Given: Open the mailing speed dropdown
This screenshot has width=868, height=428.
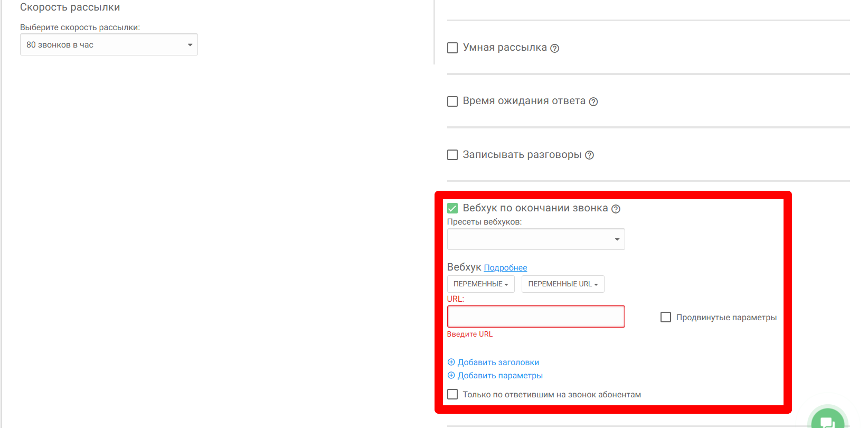Looking at the screenshot, I should pyautogui.click(x=109, y=45).
